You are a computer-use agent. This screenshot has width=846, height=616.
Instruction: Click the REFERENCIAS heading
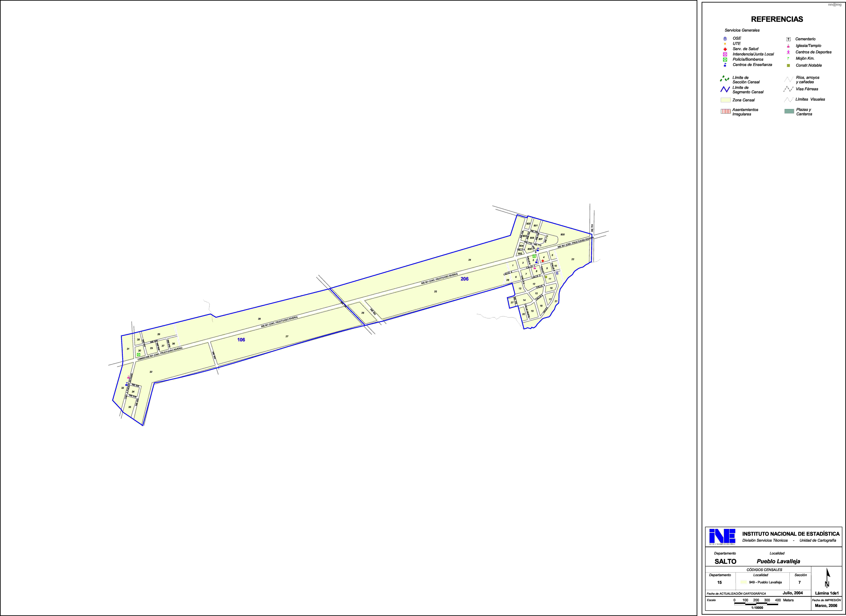point(777,19)
